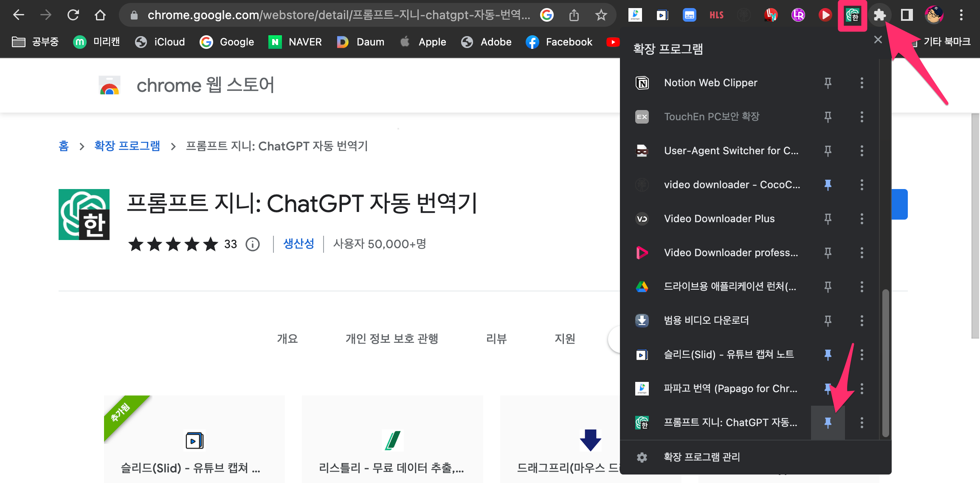Open the Chrome three-dot main menu

click(961, 15)
